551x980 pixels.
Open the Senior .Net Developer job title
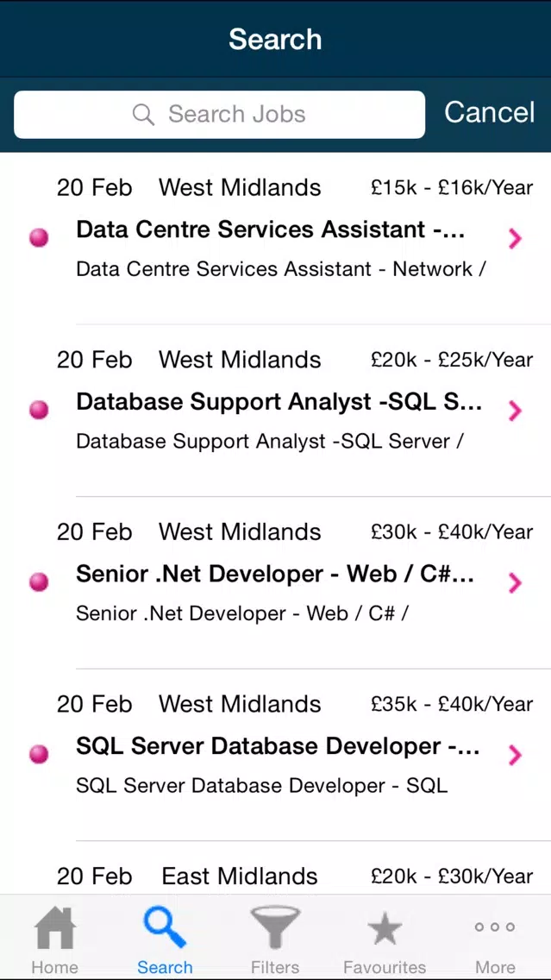tap(275, 574)
